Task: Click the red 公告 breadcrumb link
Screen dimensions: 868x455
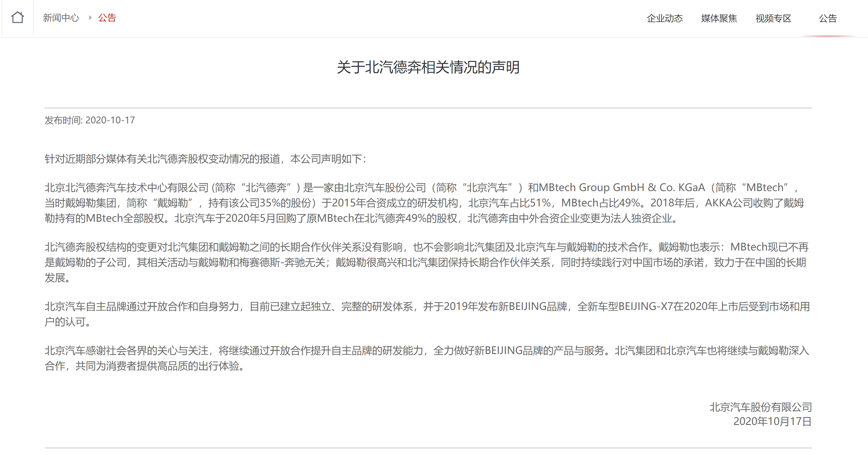Action: pyautogui.click(x=107, y=18)
